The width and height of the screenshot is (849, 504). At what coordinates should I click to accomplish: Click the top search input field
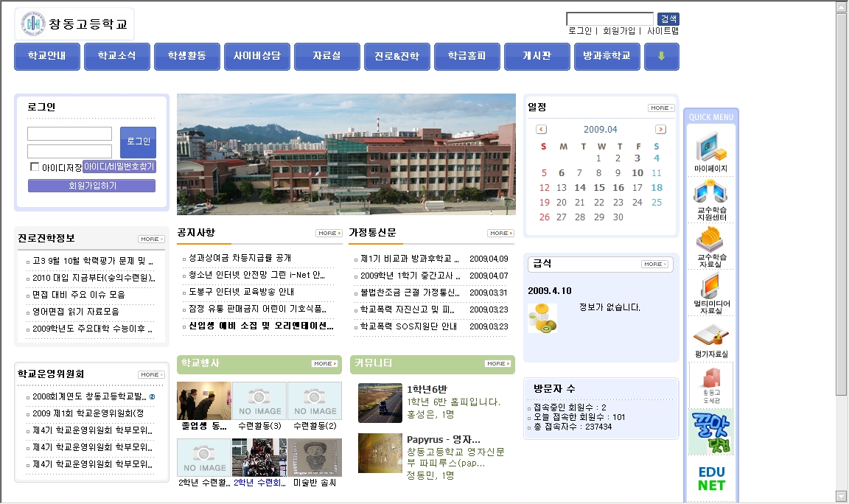click(609, 19)
